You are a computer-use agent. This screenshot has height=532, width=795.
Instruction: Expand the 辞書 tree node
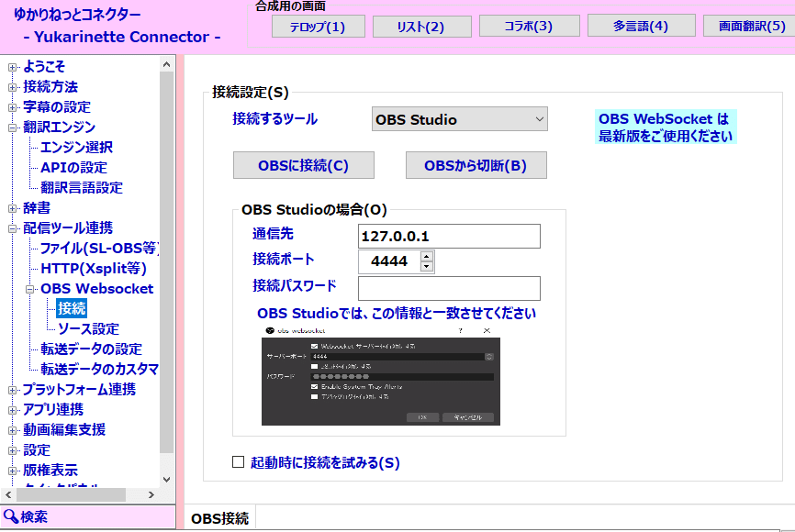pos(13,208)
